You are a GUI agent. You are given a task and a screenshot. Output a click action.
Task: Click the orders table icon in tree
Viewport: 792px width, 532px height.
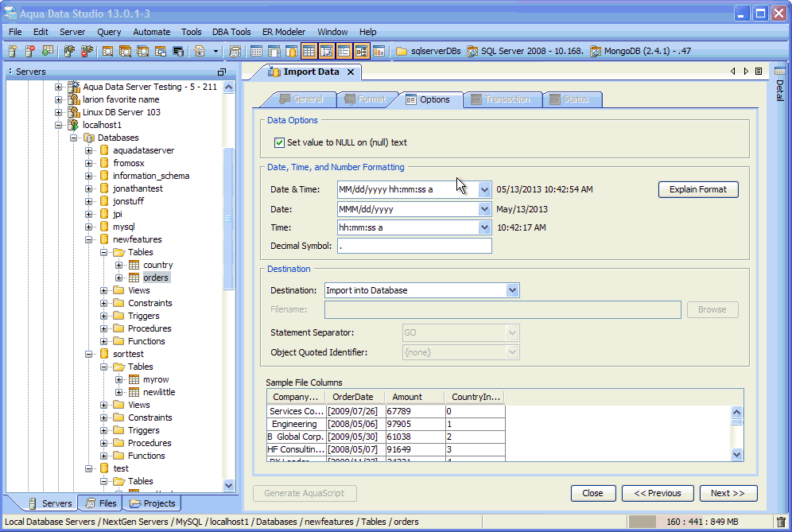click(134, 278)
